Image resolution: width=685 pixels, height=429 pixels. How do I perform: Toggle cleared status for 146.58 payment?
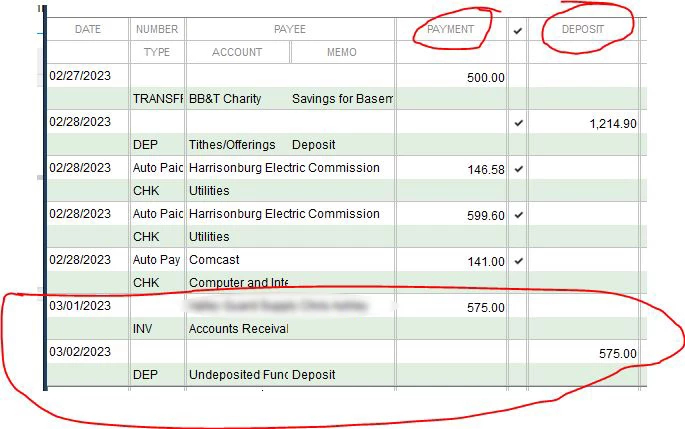click(x=519, y=169)
